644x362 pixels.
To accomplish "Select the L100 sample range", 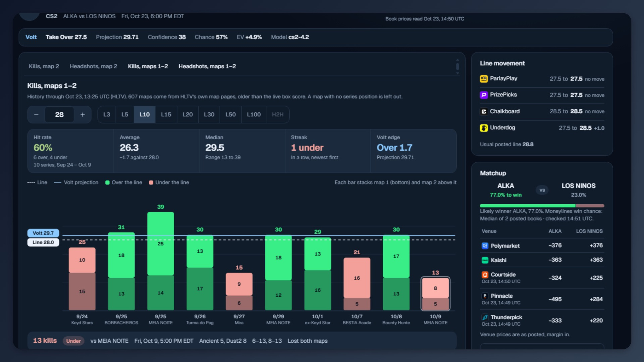I will click(254, 115).
